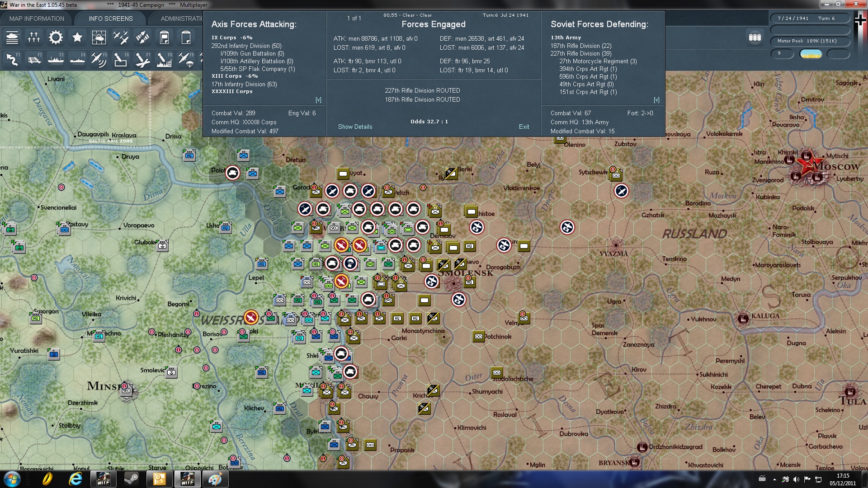Viewport: 868px width, 488px height.
Task: Open the Outlook taskbar icon
Action: point(160,479)
